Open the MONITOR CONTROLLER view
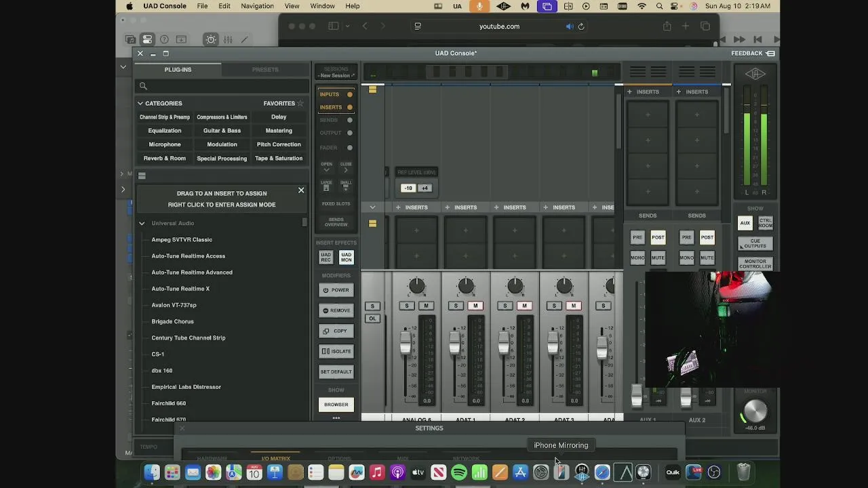 (x=755, y=264)
